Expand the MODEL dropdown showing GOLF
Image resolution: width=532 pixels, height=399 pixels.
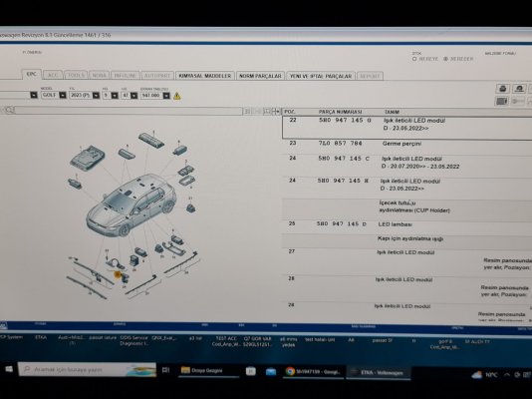63,96
